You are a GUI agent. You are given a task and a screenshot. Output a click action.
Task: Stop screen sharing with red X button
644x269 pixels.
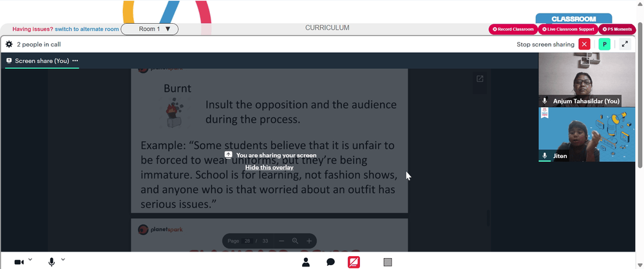pos(584,44)
